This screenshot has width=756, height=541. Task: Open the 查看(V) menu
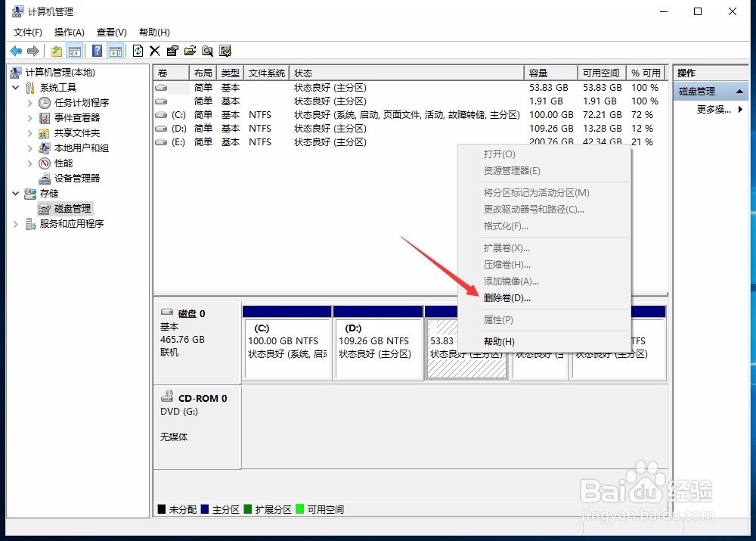(x=110, y=32)
